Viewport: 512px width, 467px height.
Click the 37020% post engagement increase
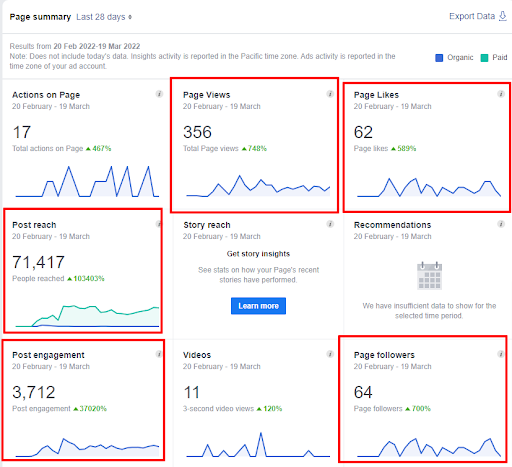(x=90, y=408)
